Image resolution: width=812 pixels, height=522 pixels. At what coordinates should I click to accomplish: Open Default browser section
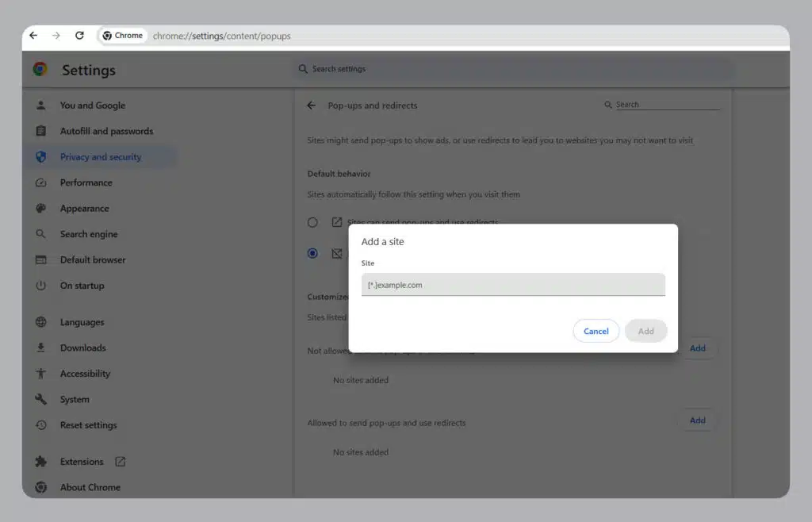point(93,260)
